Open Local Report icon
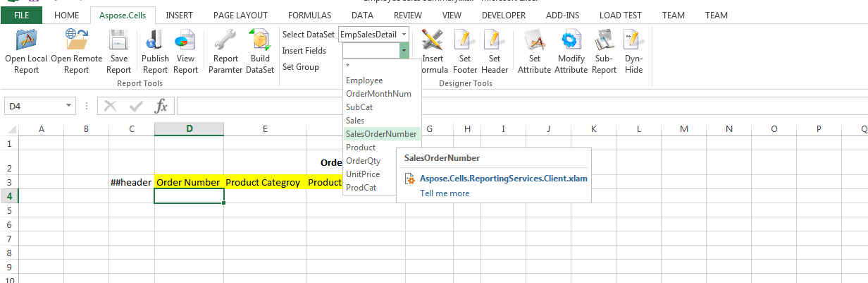Viewport: 868px width, 283px height. point(26,52)
